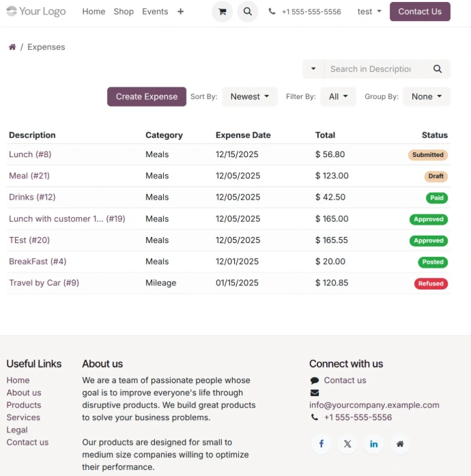This screenshot has height=476, width=471.
Task: Open the test user account dropdown
Action: click(369, 12)
